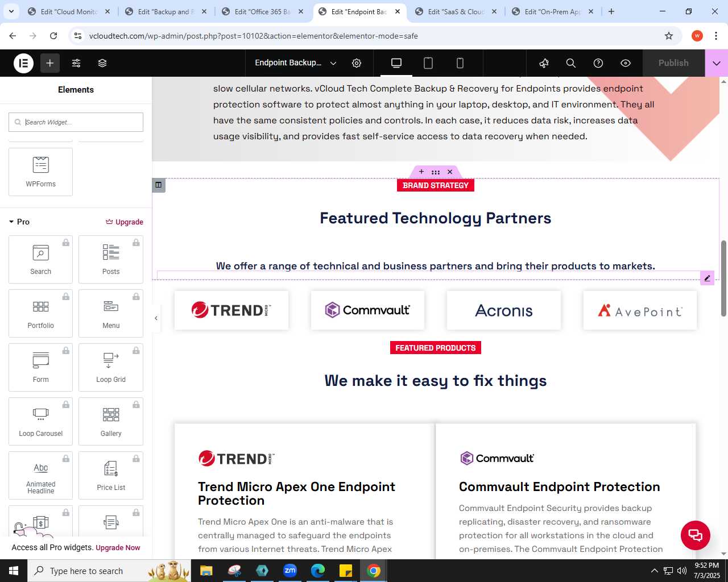Click the column edit handle icon
Image resolution: width=728 pixels, height=582 pixels.
[159, 185]
